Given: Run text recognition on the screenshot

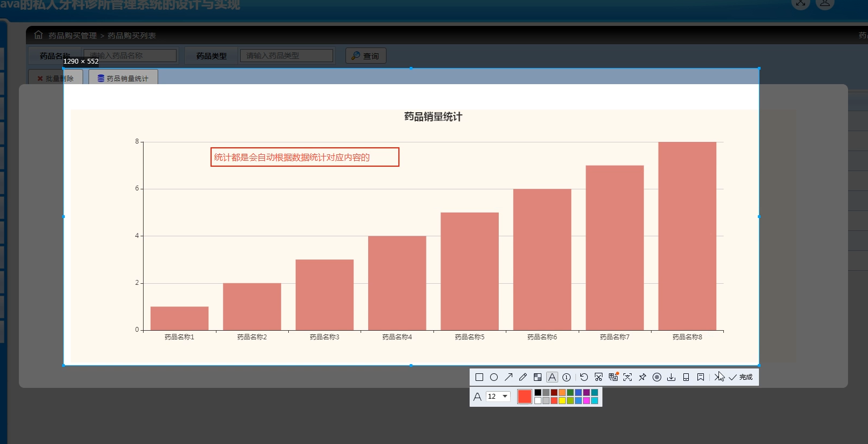Looking at the screenshot, I should pos(628,377).
